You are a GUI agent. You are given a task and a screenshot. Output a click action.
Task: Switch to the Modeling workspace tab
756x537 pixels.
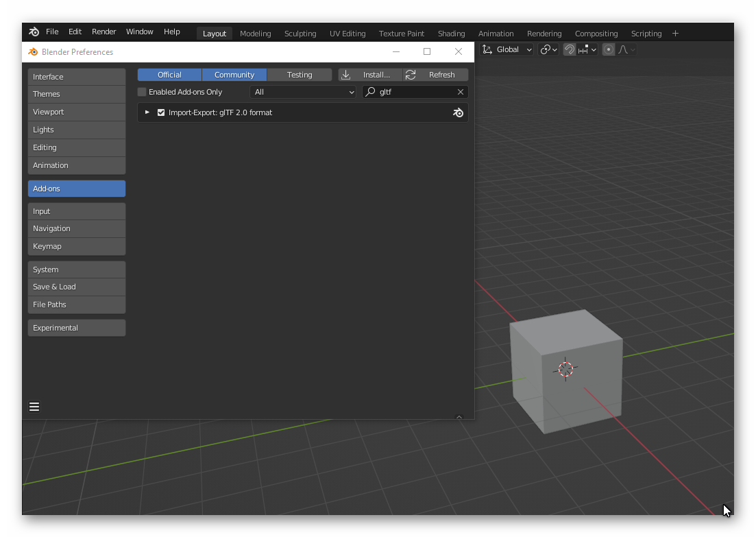(x=255, y=34)
